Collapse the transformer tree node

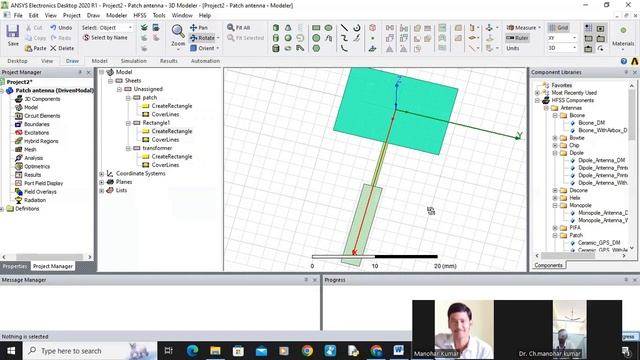coord(128,148)
